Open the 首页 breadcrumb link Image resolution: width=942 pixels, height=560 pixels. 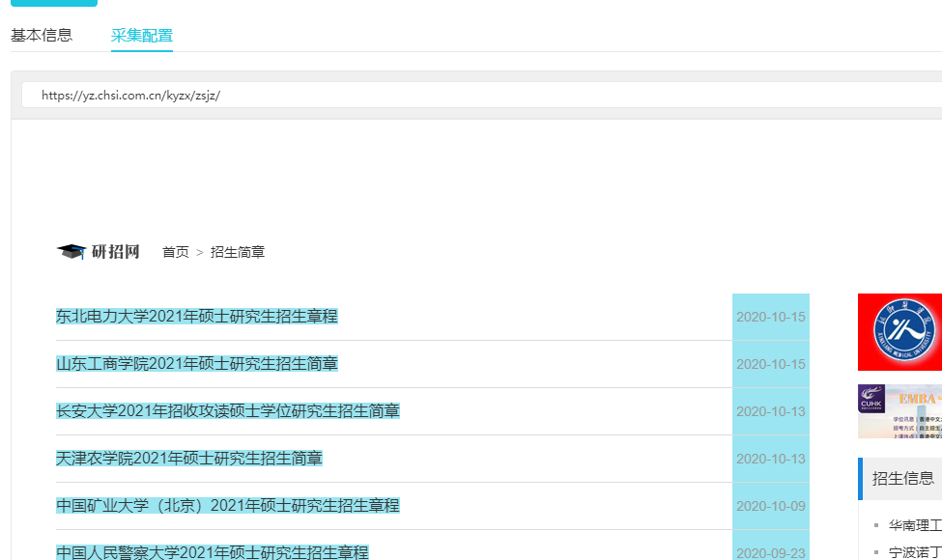[x=176, y=252]
